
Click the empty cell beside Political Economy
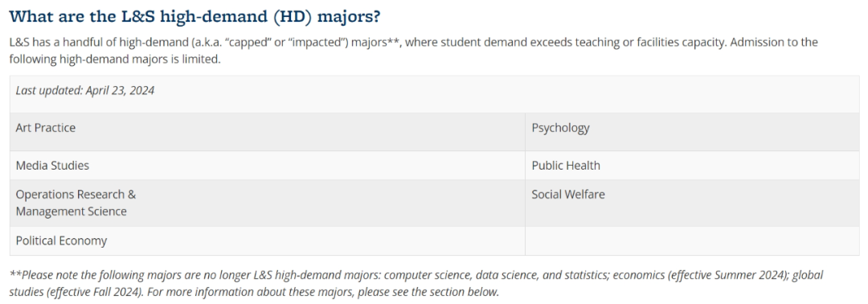(692, 241)
